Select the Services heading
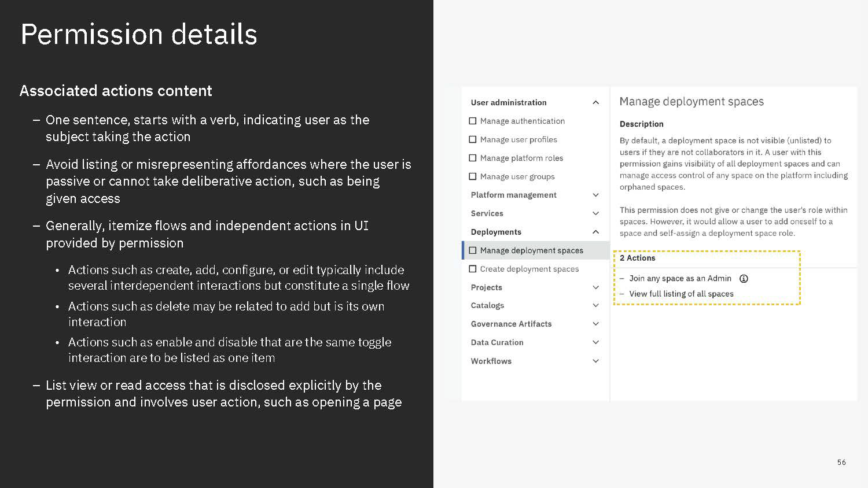 487,213
